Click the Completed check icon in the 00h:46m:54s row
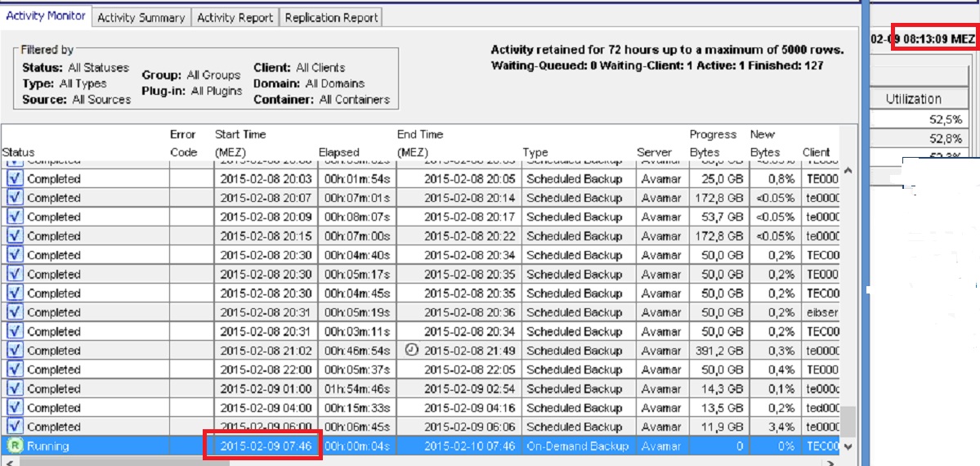 [15, 350]
